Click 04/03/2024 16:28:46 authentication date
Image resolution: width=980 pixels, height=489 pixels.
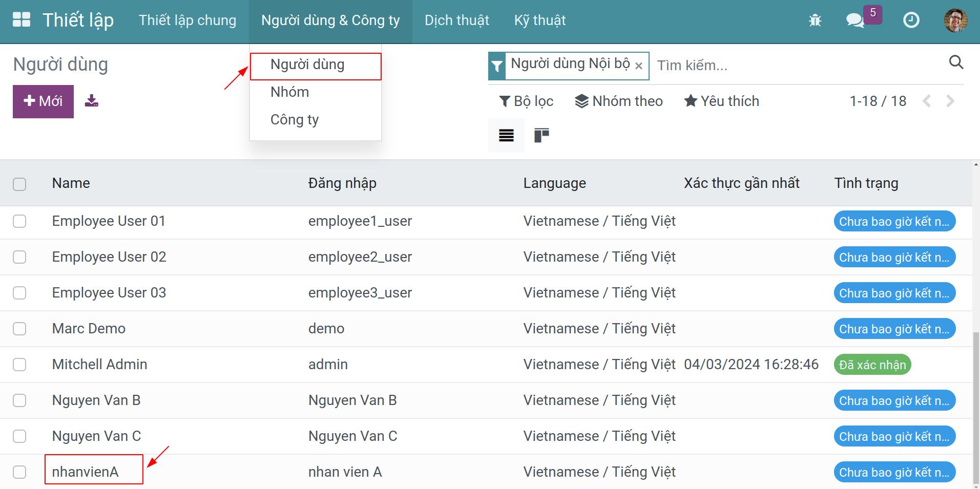coord(751,365)
